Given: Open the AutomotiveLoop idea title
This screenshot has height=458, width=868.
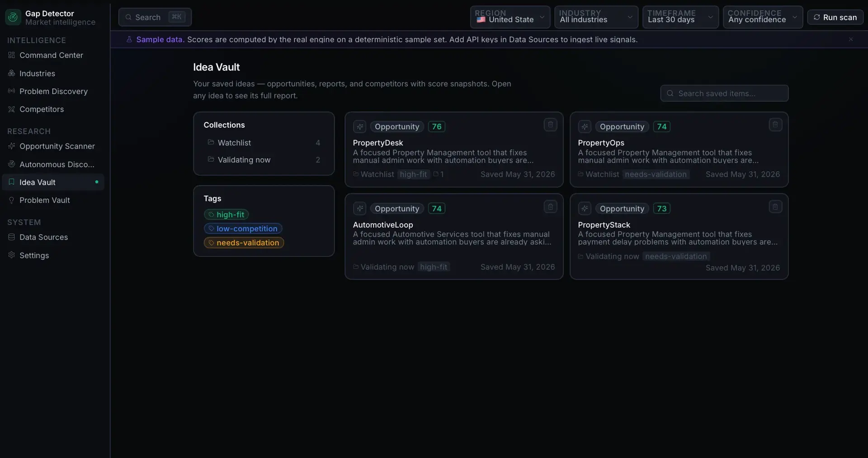Looking at the screenshot, I should pos(383,225).
